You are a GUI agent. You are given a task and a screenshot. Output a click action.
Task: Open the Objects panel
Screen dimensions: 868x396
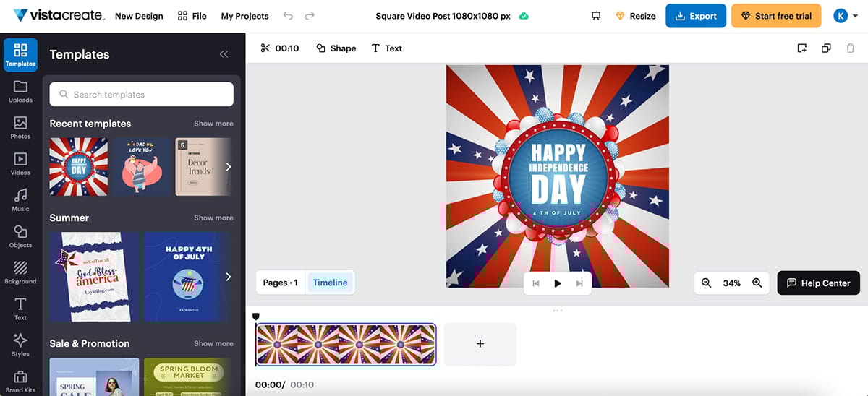[x=20, y=236]
